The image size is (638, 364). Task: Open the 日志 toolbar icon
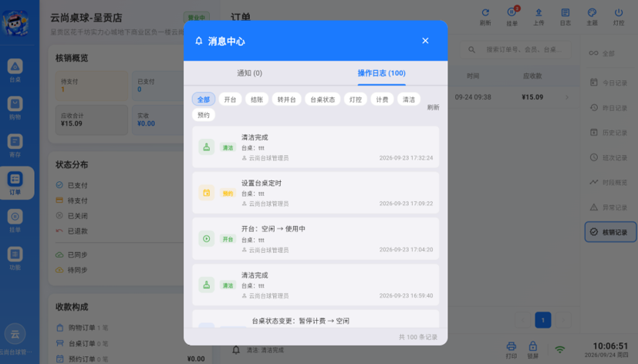pyautogui.click(x=565, y=17)
